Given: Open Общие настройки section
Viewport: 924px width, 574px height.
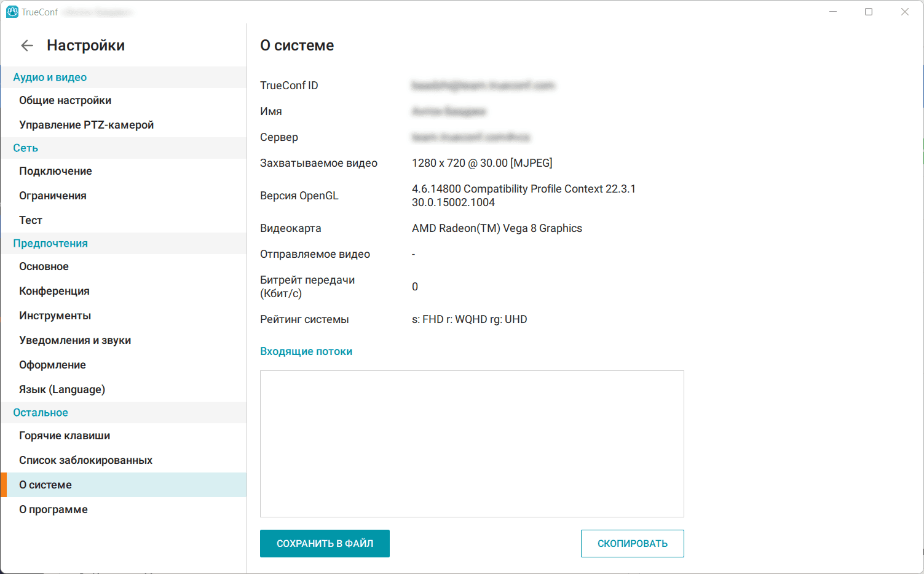Looking at the screenshot, I should [124, 100].
